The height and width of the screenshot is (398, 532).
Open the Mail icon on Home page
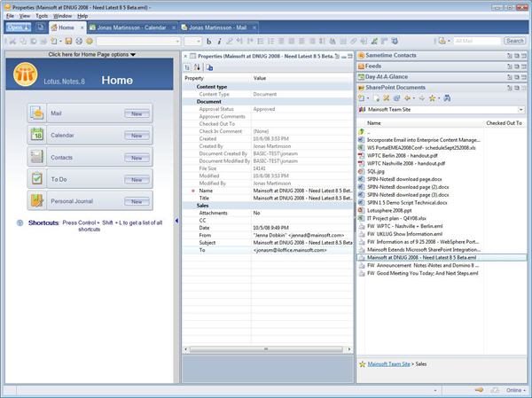click(36, 113)
